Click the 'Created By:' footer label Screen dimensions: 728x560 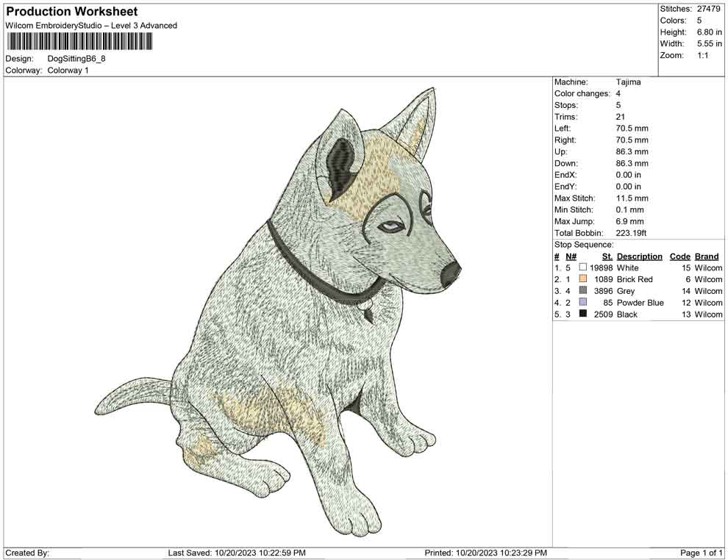(x=27, y=553)
